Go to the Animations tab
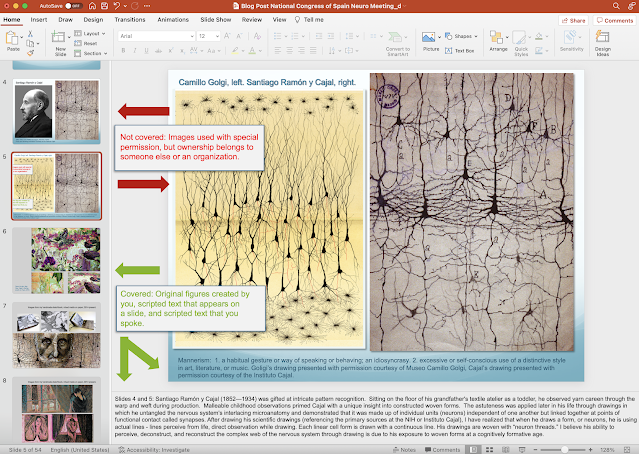639x454 pixels. click(173, 20)
